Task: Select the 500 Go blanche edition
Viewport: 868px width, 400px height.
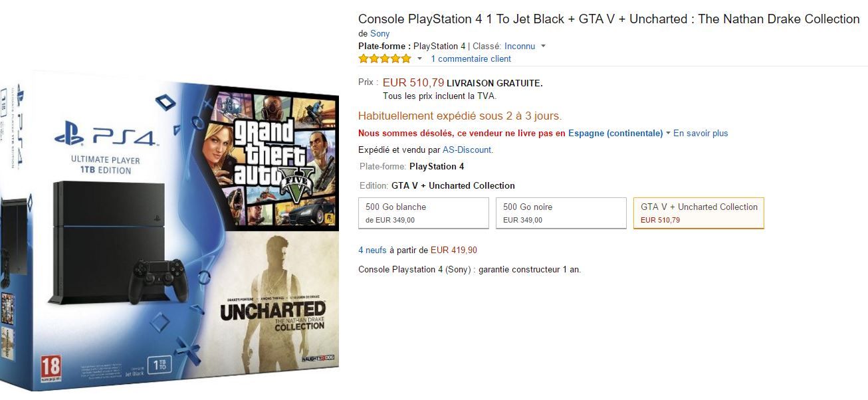Action: pyautogui.click(x=423, y=213)
